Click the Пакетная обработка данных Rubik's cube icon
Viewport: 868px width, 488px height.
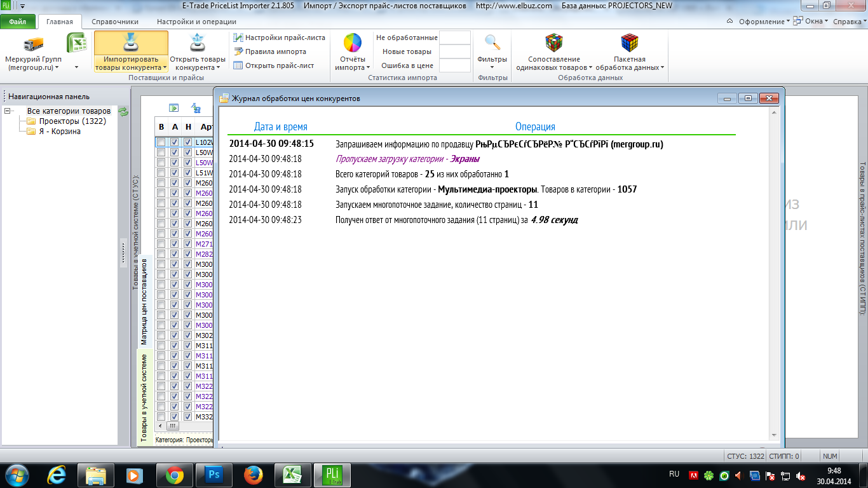629,43
